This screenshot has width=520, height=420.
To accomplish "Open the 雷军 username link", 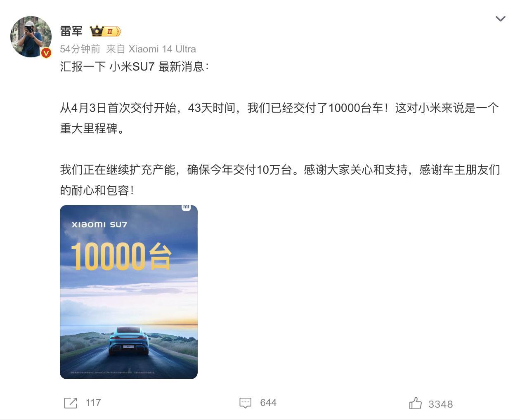I will pyautogui.click(x=71, y=31).
